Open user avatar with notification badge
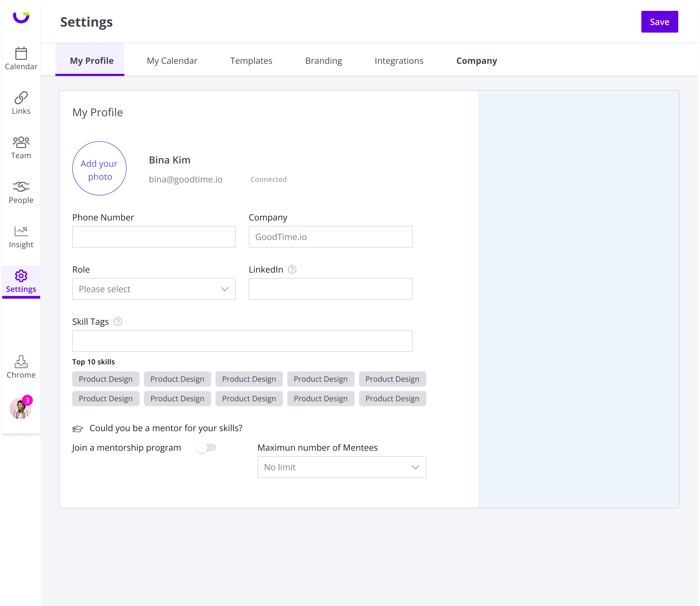Screen dimensions: 700x606 [x=20, y=408]
